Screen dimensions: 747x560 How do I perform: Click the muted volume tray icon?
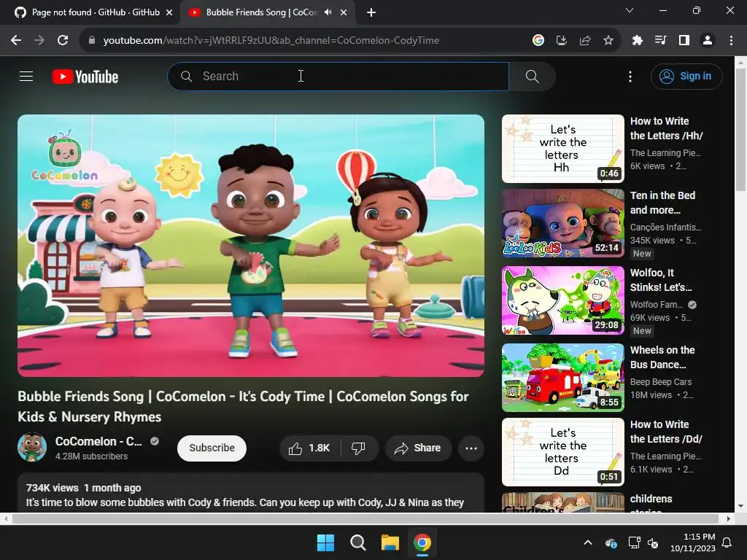click(x=653, y=542)
